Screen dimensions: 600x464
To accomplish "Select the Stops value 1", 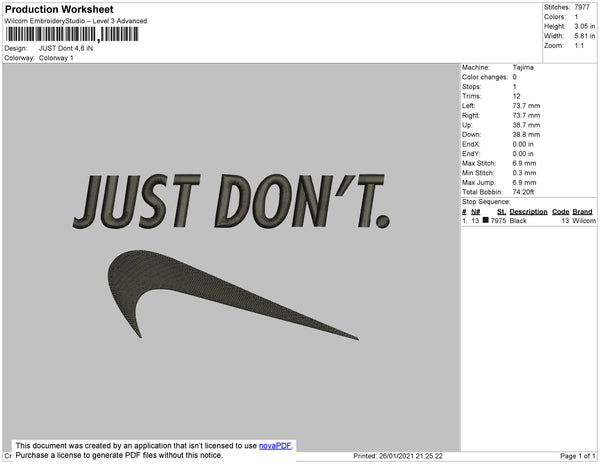I will click(x=515, y=86).
